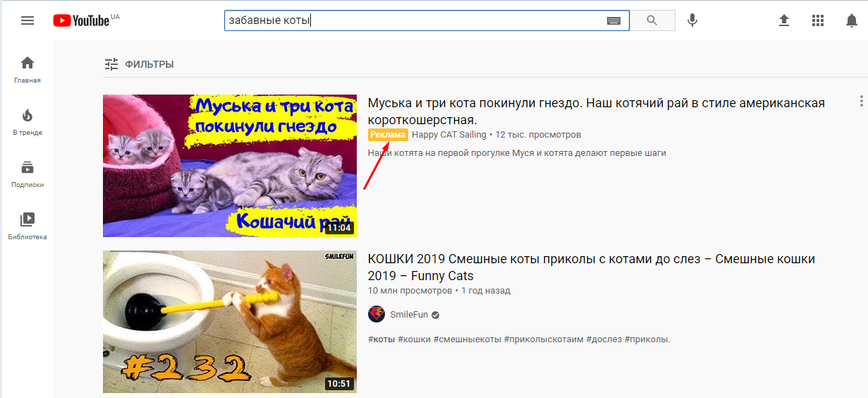The height and width of the screenshot is (398, 868).
Task: Click the SmileFun verified checkmark
Action: (x=436, y=315)
